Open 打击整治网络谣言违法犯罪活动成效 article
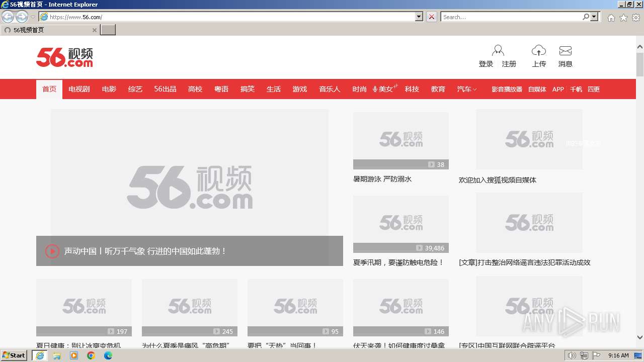 pyautogui.click(x=525, y=262)
